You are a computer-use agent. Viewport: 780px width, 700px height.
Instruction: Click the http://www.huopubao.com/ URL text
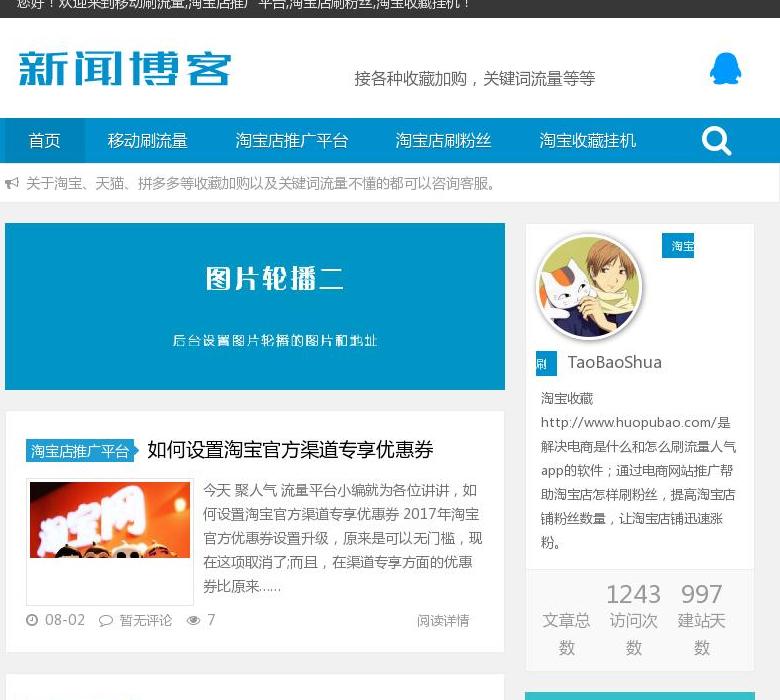[x=628, y=422]
